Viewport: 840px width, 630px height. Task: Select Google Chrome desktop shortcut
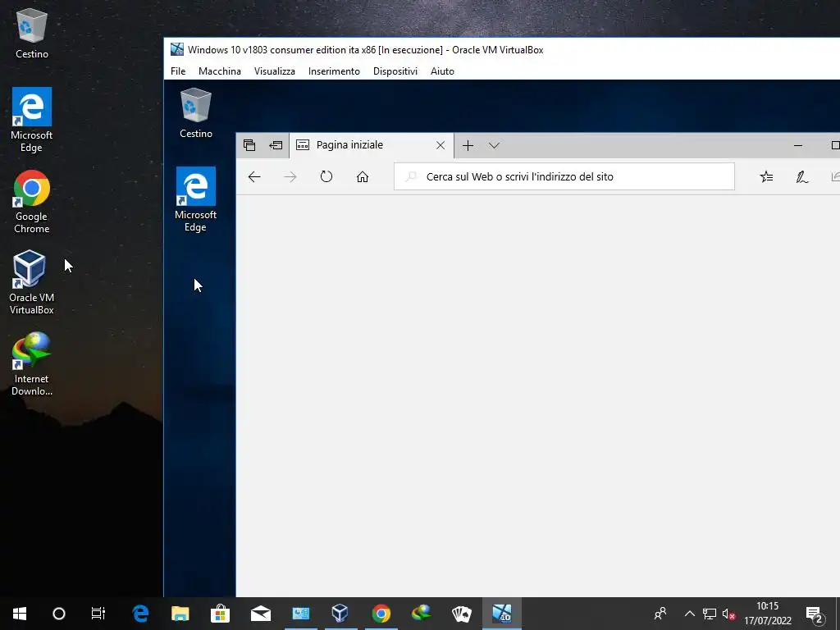pyautogui.click(x=32, y=202)
